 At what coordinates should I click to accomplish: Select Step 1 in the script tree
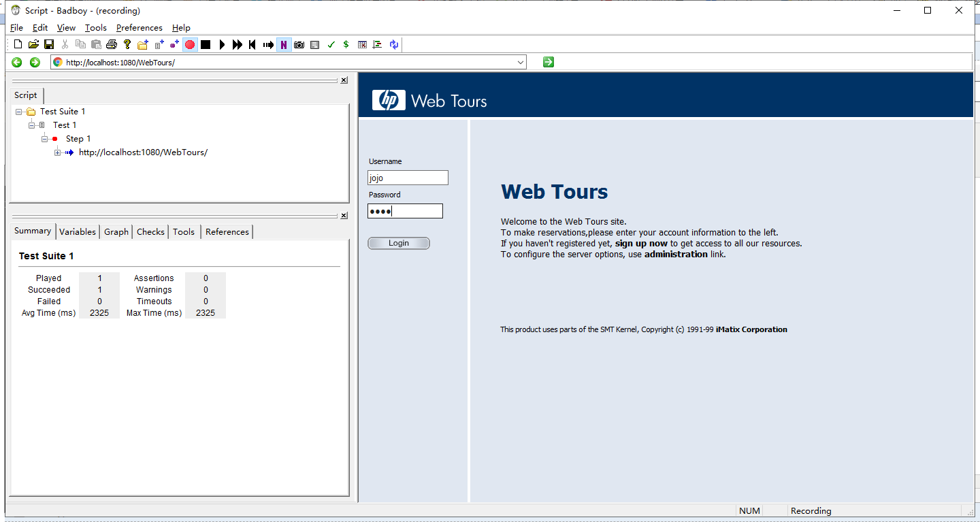pyautogui.click(x=78, y=139)
